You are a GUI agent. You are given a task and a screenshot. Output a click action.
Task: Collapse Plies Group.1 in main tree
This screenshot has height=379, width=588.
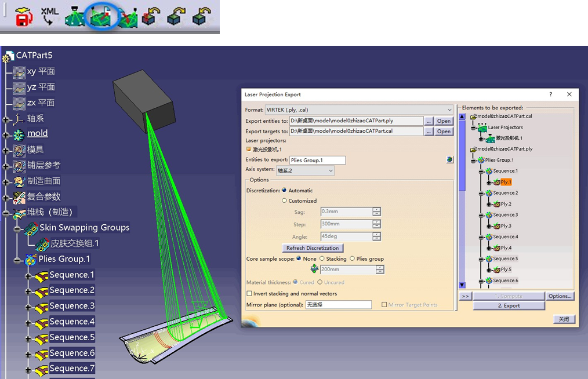pos(17,260)
